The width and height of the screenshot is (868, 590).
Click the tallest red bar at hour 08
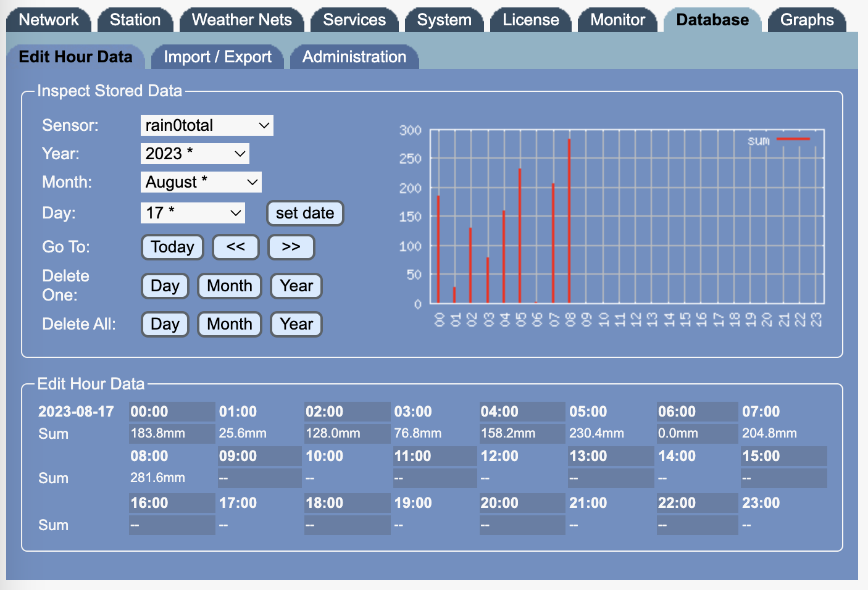pos(569,221)
